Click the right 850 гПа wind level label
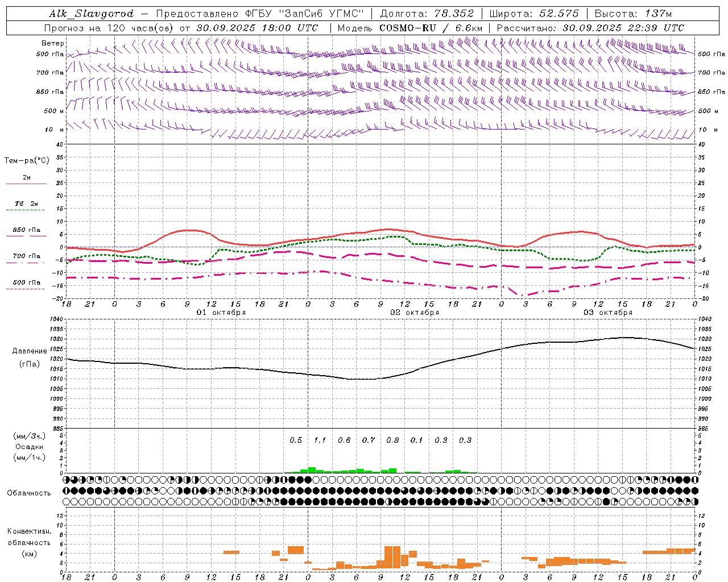The height and width of the screenshot is (582, 728). click(712, 92)
